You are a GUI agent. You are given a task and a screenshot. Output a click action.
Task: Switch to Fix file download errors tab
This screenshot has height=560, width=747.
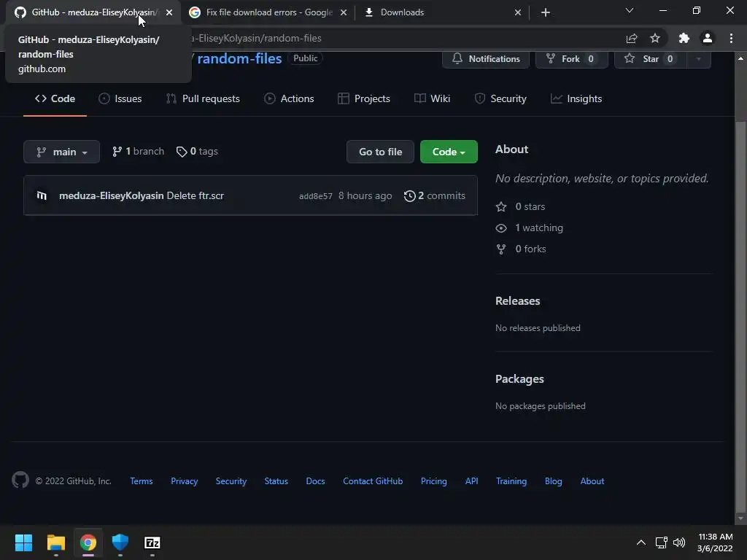coord(268,12)
